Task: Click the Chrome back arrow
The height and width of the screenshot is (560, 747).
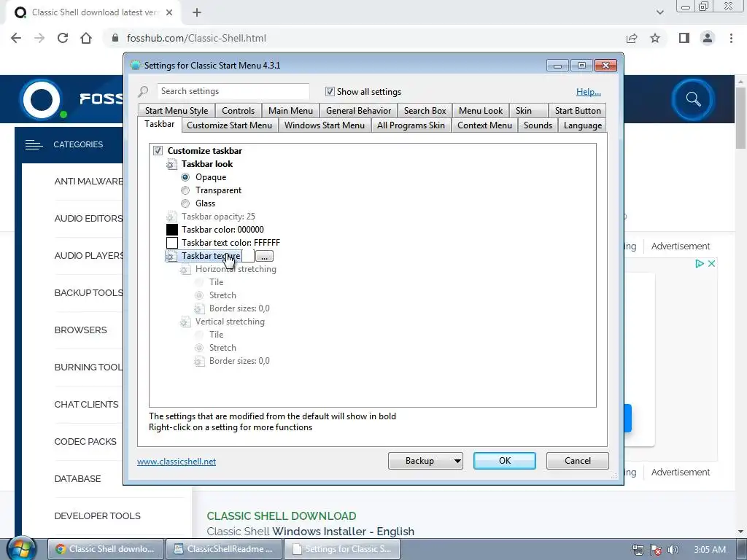Action: click(16, 38)
